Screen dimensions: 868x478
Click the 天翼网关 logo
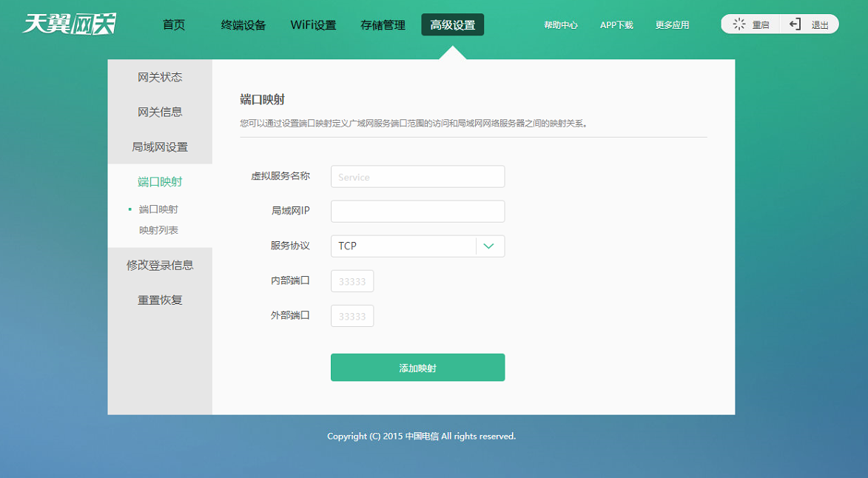[x=69, y=24]
